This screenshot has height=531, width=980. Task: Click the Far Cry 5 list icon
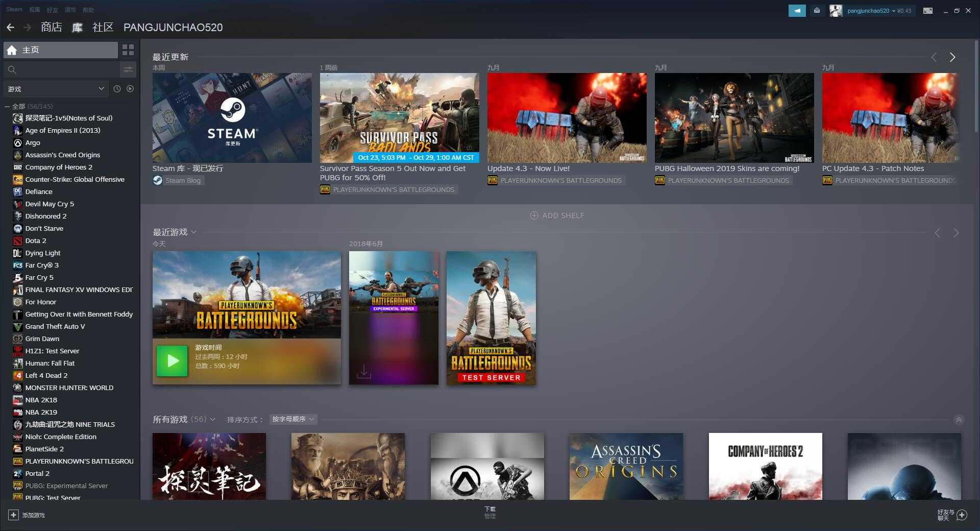coord(18,278)
